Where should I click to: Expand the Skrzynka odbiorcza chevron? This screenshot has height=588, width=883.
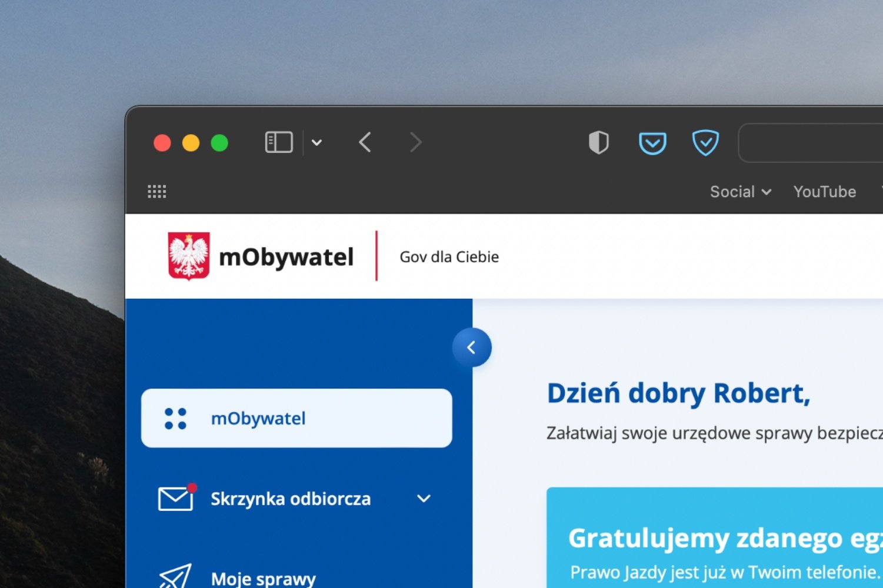click(424, 499)
